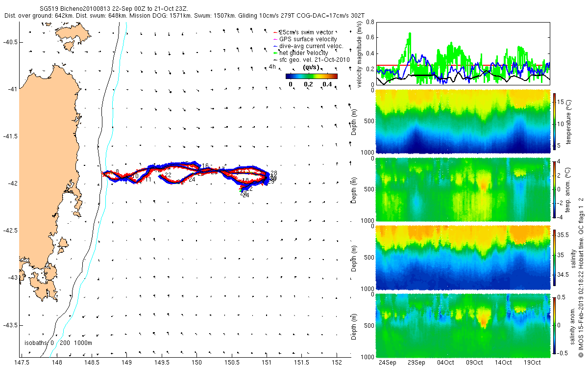
Task: Select the 'dive-avg current veloc.' legend entry
Action: pyautogui.click(x=308, y=46)
